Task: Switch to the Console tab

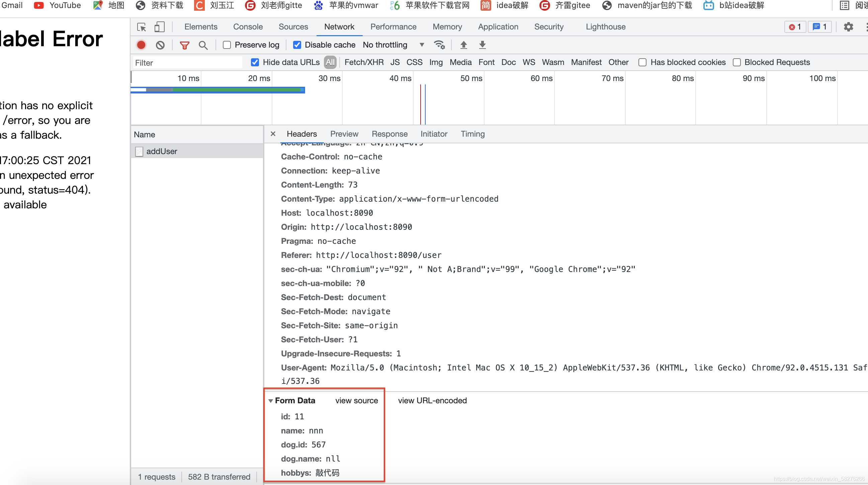Action: click(x=248, y=27)
